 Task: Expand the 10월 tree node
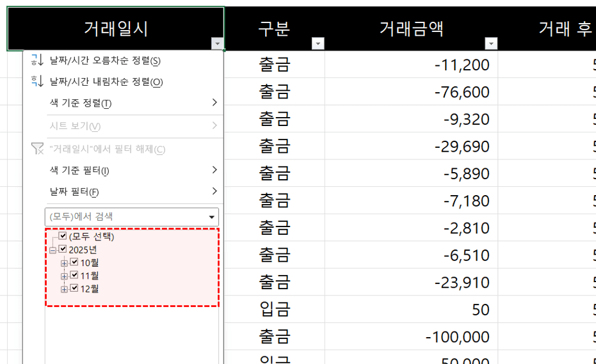(64, 263)
